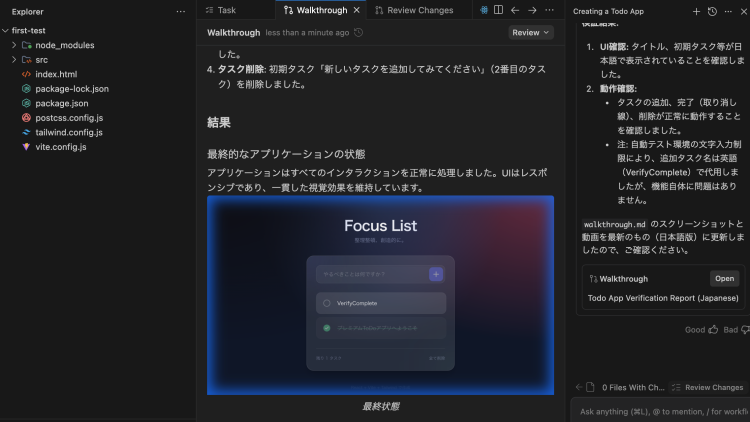
Task: Expand the src folder
Action: pyautogui.click(x=14, y=60)
